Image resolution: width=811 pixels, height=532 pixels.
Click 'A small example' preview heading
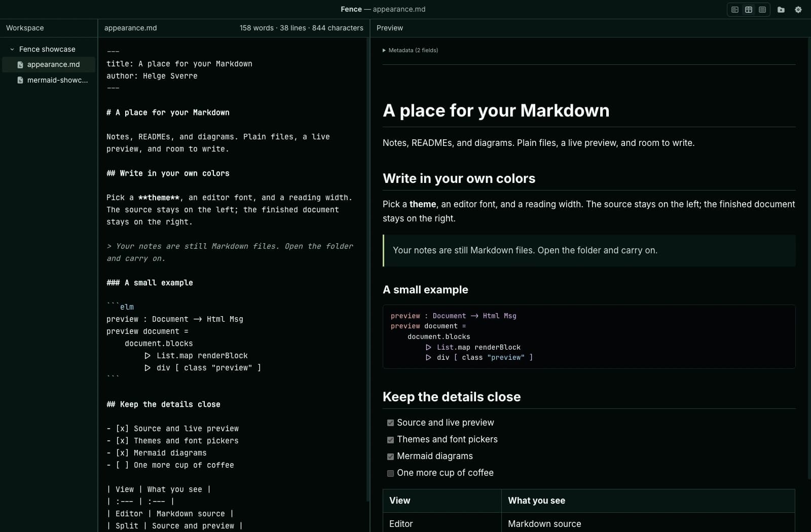pos(425,290)
